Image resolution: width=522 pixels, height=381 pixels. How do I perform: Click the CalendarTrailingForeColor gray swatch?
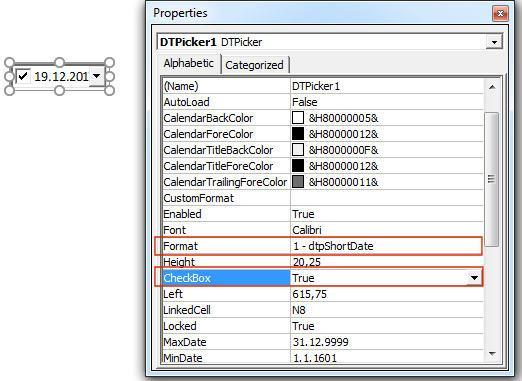pos(298,182)
